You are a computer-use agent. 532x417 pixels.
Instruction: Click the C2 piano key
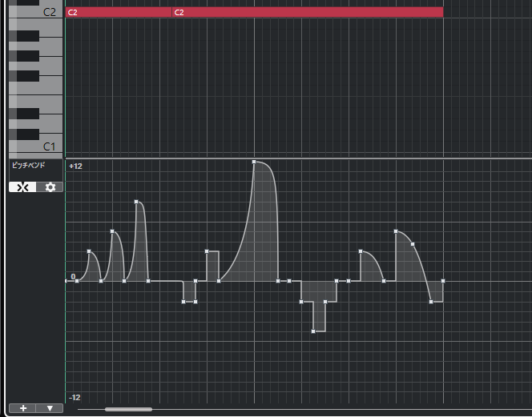(35, 12)
